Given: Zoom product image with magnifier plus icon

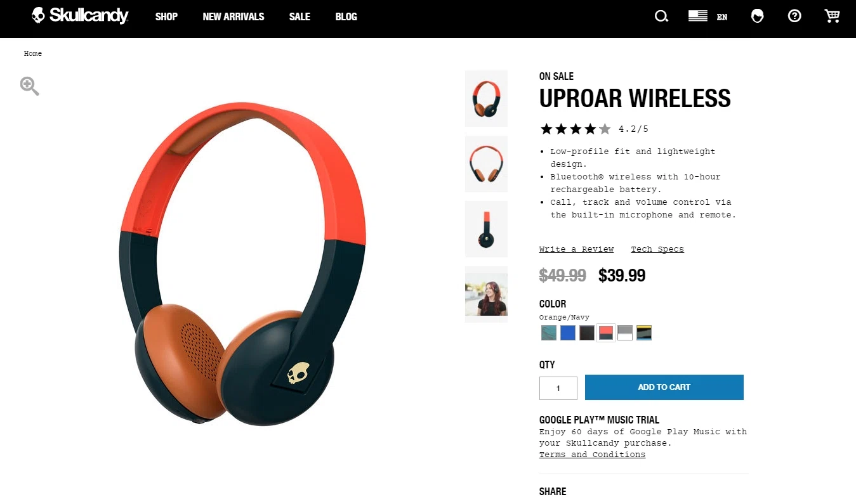Looking at the screenshot, I should (x=29, y=86).
